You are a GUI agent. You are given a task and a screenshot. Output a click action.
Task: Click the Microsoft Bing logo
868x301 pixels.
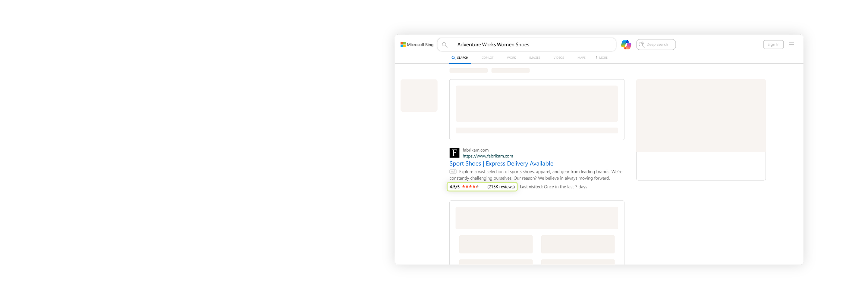(x=417, y=45)
